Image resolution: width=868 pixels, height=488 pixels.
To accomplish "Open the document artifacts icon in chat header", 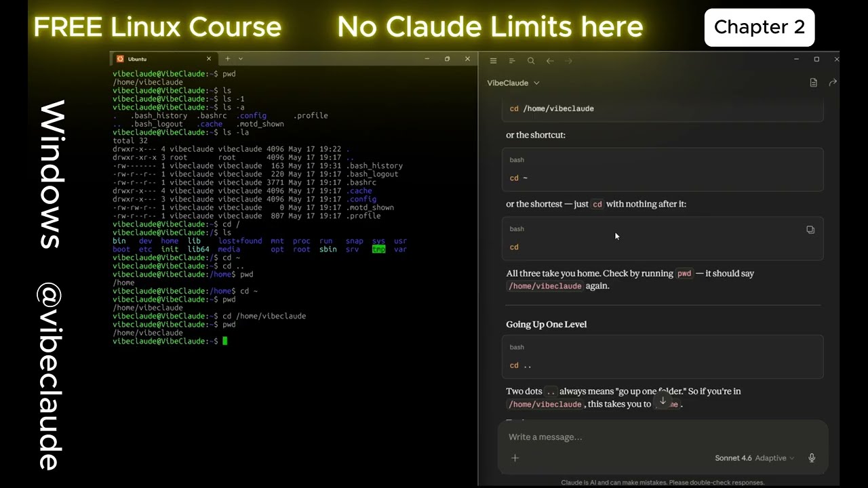I will click(814, 83).
